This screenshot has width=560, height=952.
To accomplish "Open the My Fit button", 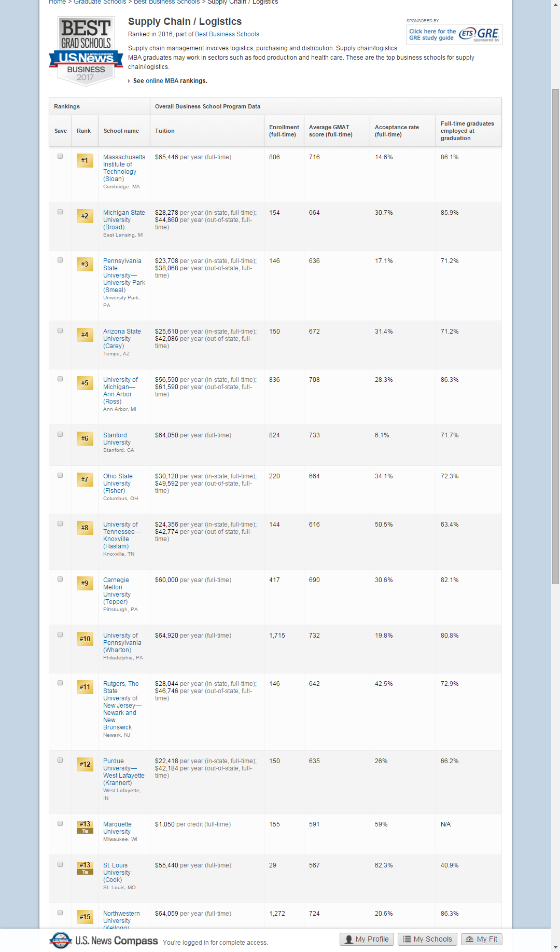I will 481,939.
